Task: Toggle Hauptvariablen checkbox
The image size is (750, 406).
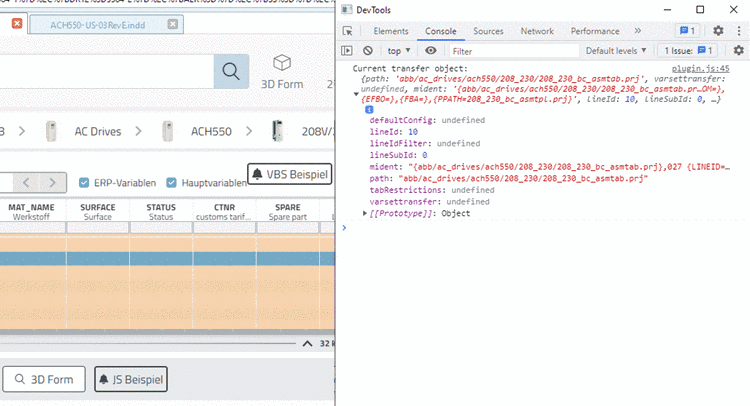Action: click(171, 183)
